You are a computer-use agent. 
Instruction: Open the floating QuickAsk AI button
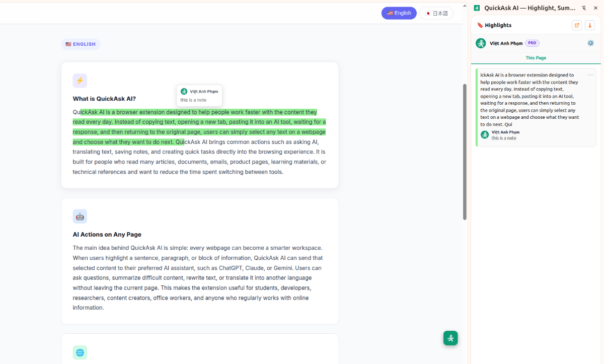(x=450, y=338)
